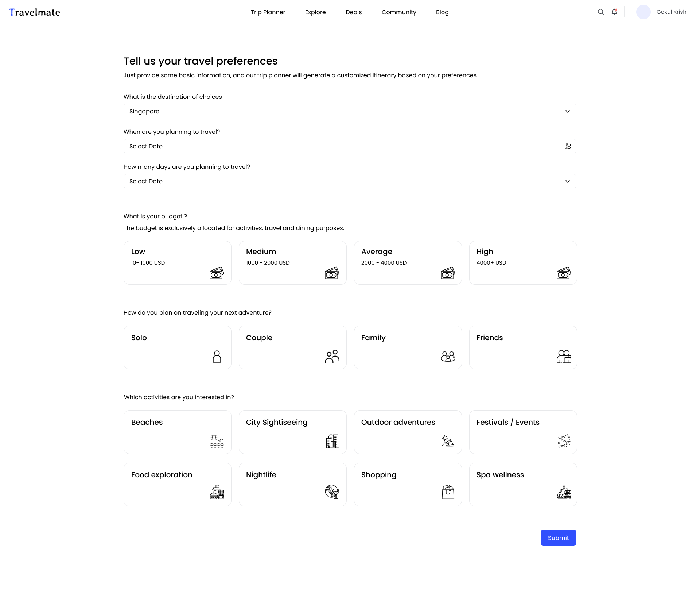Screen dimensions: 700x599
Task: Submit the travel preferences form
Action: [559, 538]
